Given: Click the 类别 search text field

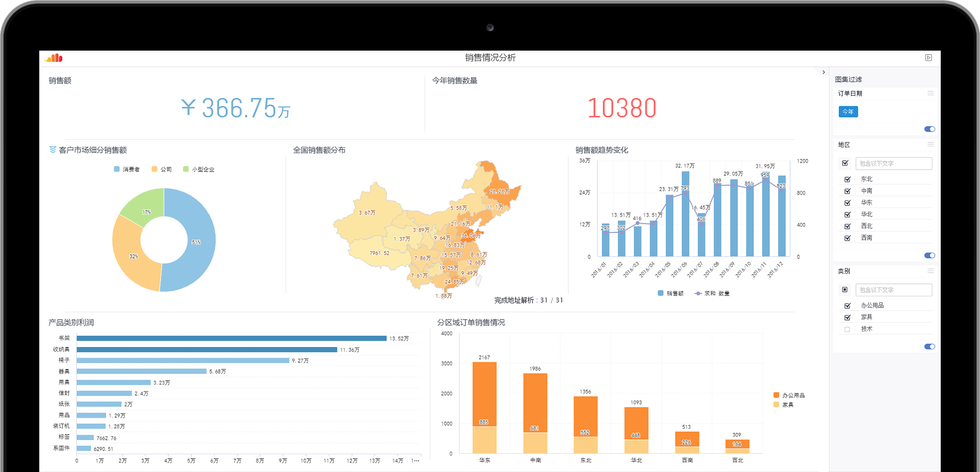Looking at the screenshot, I should [x=894, y=290].
